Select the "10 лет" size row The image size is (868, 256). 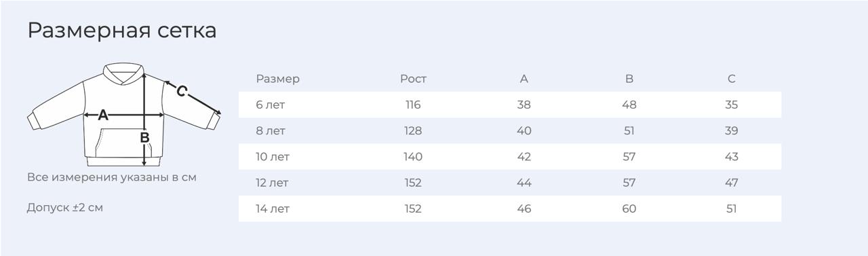pos(510,156)
